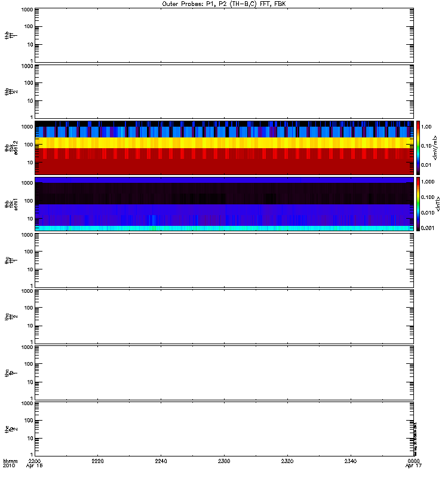This screenshot has height=478, width=448.
Task: Click the "thc ffp 1" panel axis label
Action: coord(11,373)
